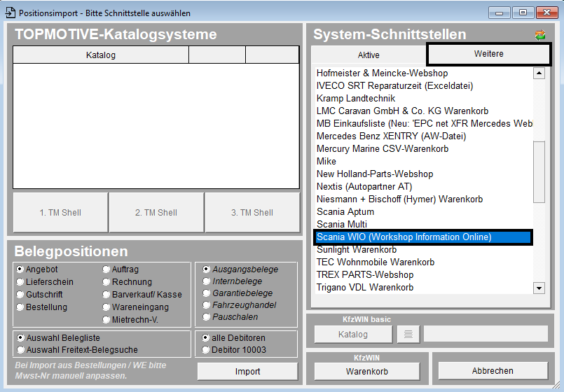Click the Katalog column header

tap(101, 55)
